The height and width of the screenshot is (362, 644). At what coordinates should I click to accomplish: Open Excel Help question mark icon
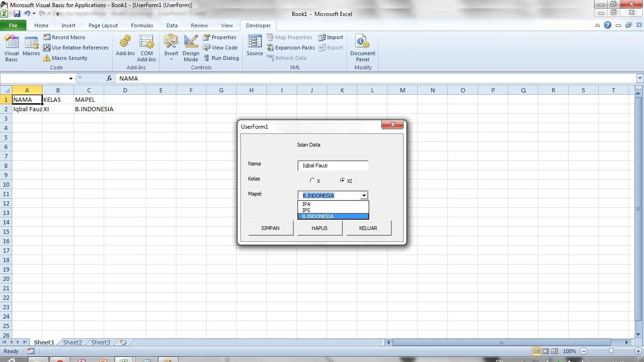point(608,25)
